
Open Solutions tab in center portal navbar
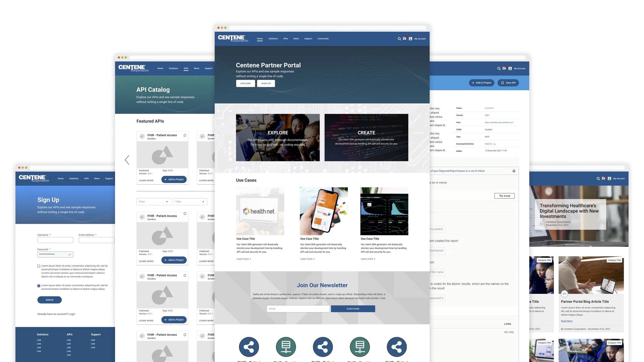point(273,39)
